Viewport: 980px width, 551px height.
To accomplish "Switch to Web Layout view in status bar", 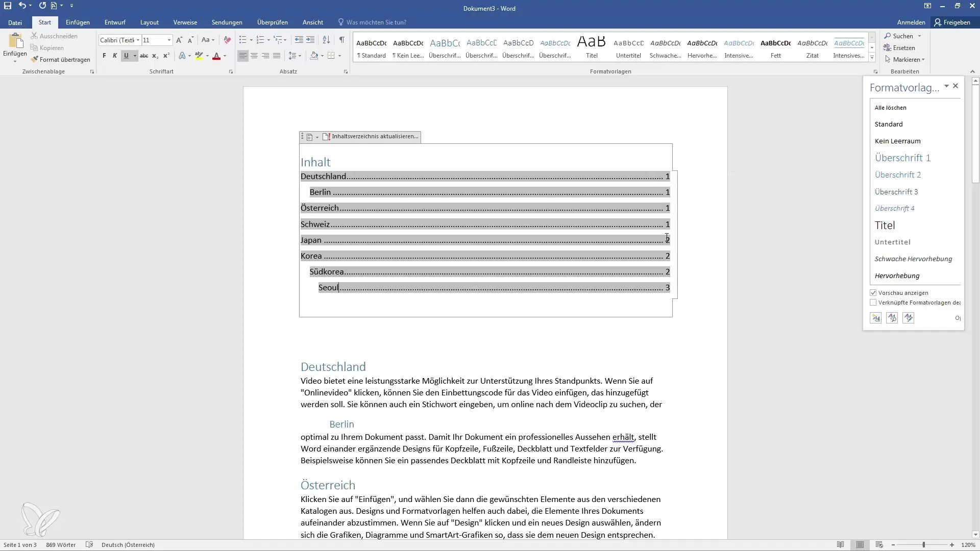I will coord(879,545).
